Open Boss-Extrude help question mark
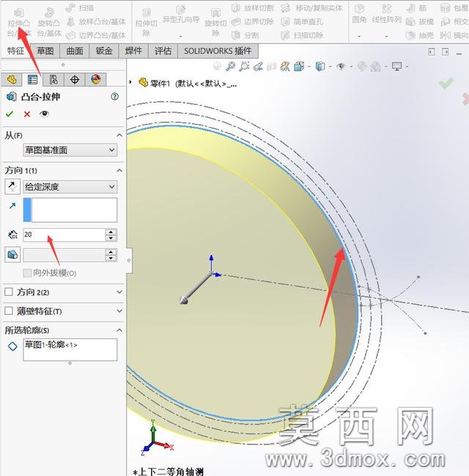 [114, 97]
